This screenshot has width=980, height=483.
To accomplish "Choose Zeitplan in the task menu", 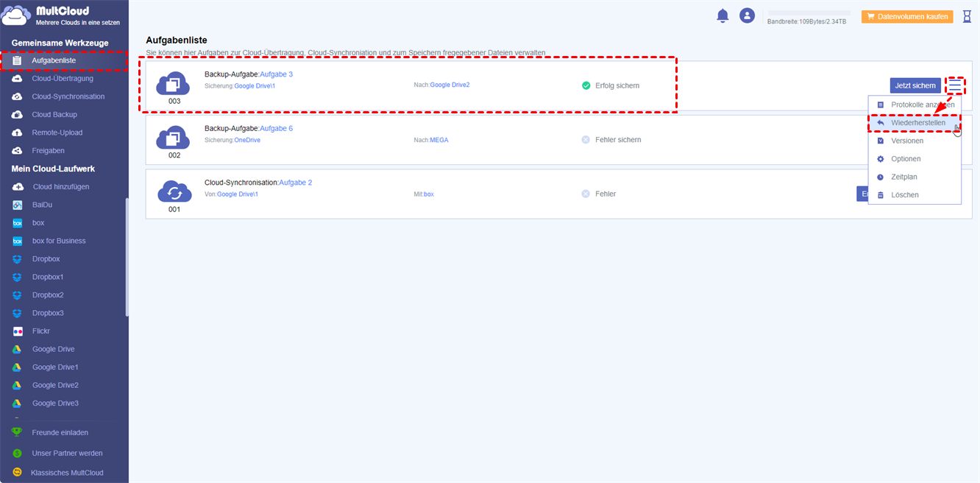I will (x=915, y=177).
